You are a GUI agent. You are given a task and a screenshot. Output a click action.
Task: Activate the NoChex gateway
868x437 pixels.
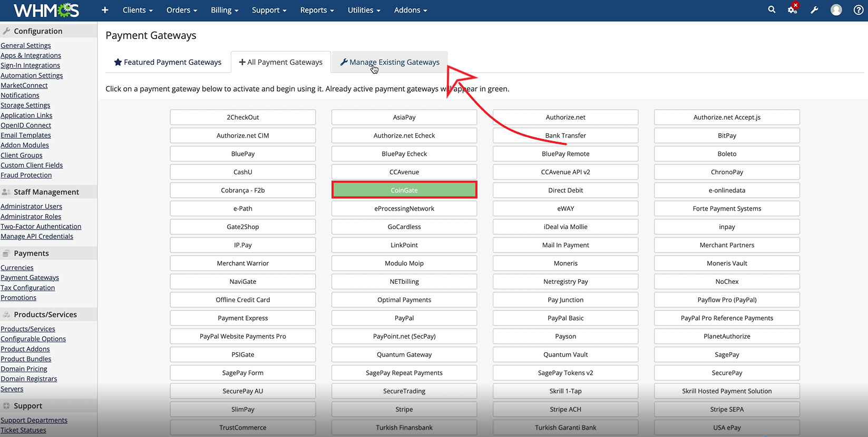pyautogui.click(x=727, y=281)
